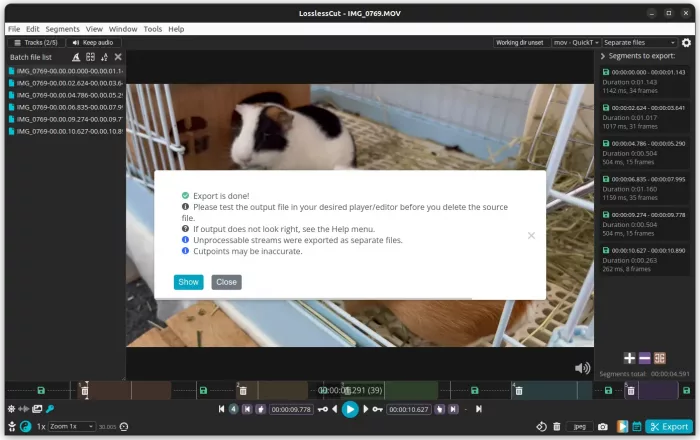Close the batch file list panel
The height and width of the screenshot is (440, 700).
118,57
